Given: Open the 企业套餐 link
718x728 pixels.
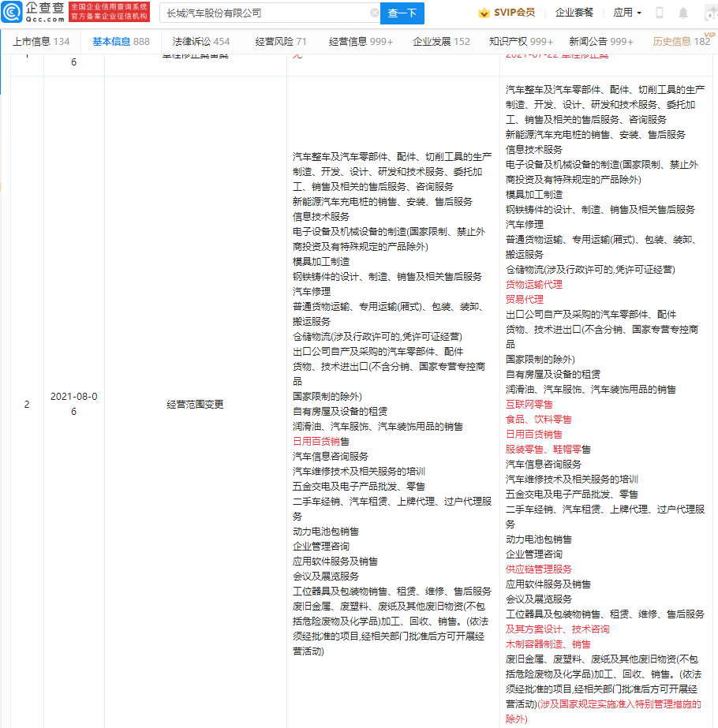Looking at the screenshot, I should pos(574,13).
